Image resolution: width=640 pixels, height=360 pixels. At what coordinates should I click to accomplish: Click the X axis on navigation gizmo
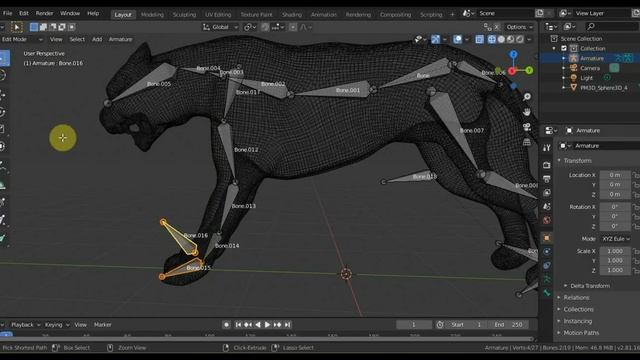click(511, 71)
